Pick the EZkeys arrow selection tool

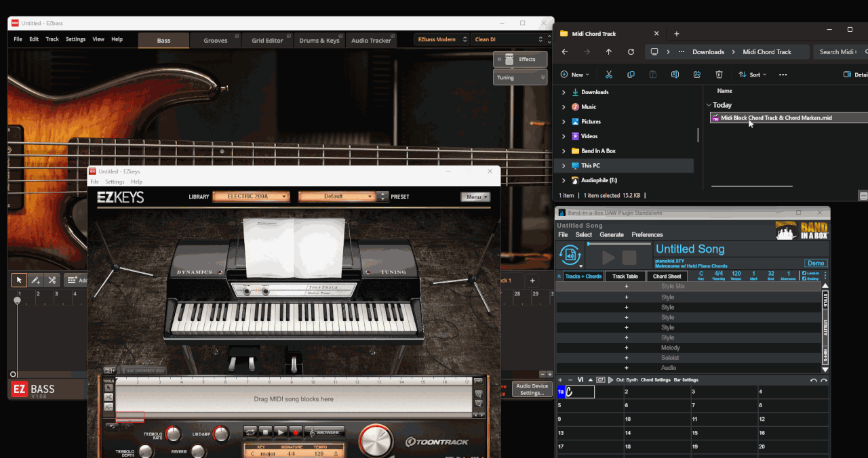(x=108, y=388)
